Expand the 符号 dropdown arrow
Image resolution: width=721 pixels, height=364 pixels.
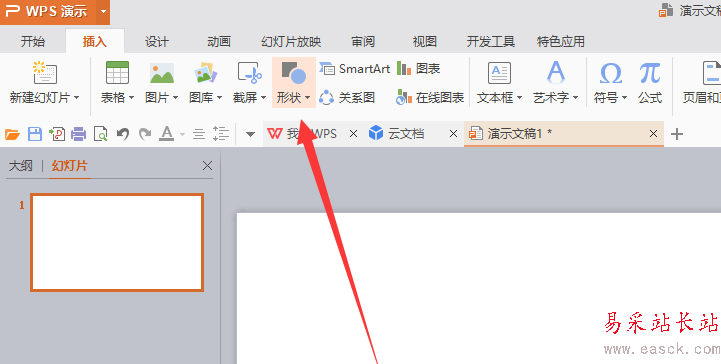coord(624,97)
